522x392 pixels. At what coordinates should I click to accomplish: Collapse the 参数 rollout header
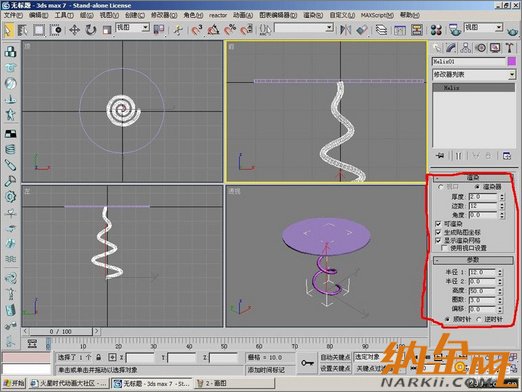click(473, 260)
